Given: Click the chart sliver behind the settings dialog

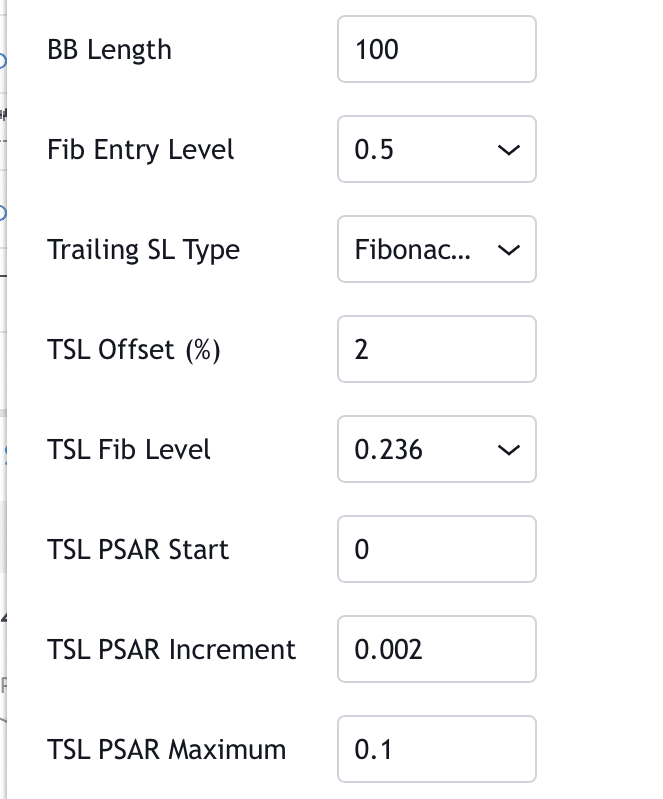Looking at the screenshot, I should [3, 400].
